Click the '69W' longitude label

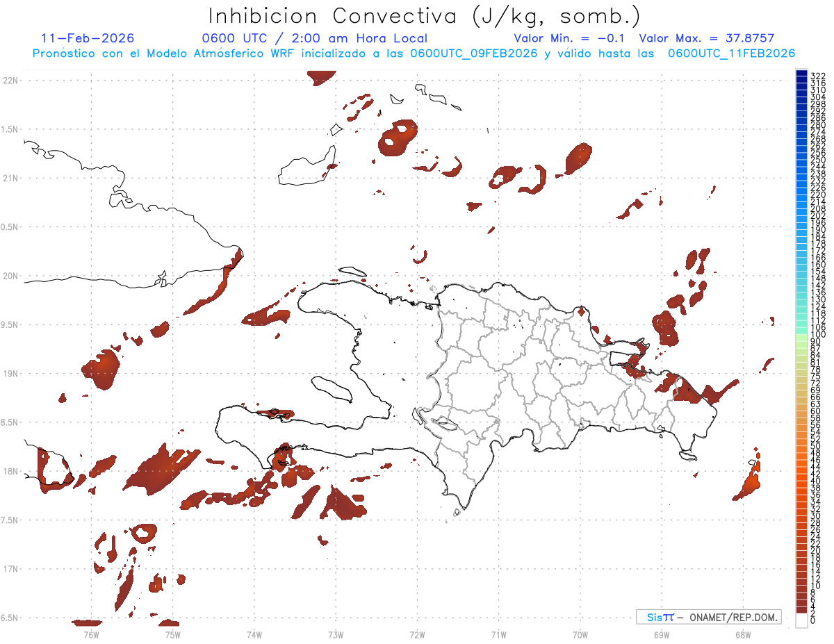coord(662,634)
